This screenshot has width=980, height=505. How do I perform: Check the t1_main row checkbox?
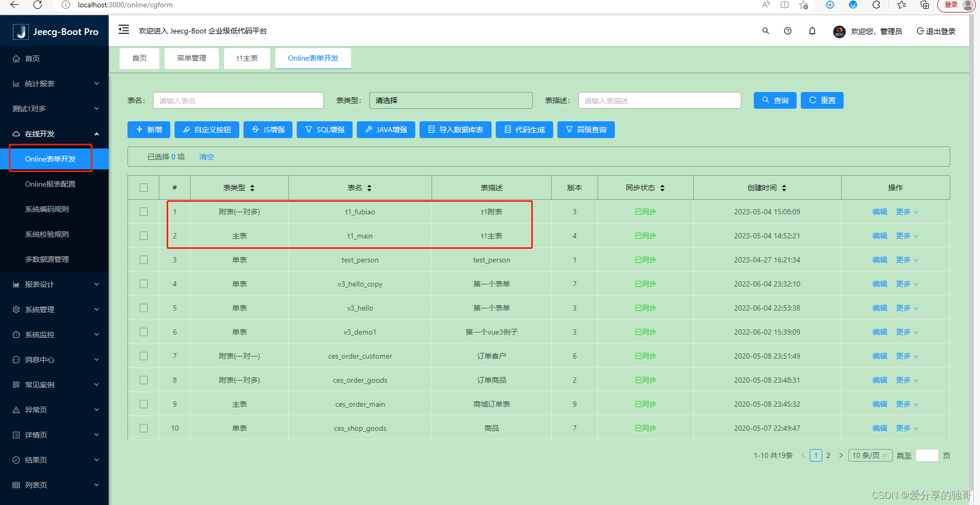[144, 236]
